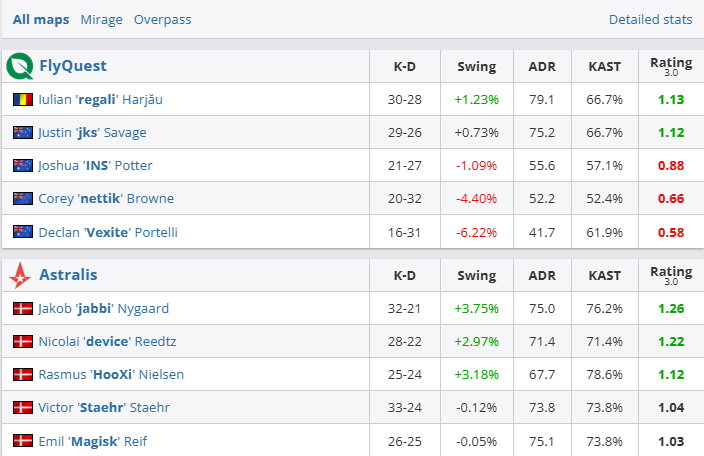
Task: Open the Detailed stats link
Action: point(650,19)
